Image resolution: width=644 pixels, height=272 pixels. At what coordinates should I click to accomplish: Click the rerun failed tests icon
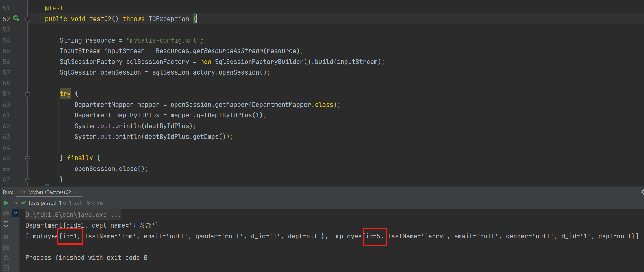click(6, 213)
